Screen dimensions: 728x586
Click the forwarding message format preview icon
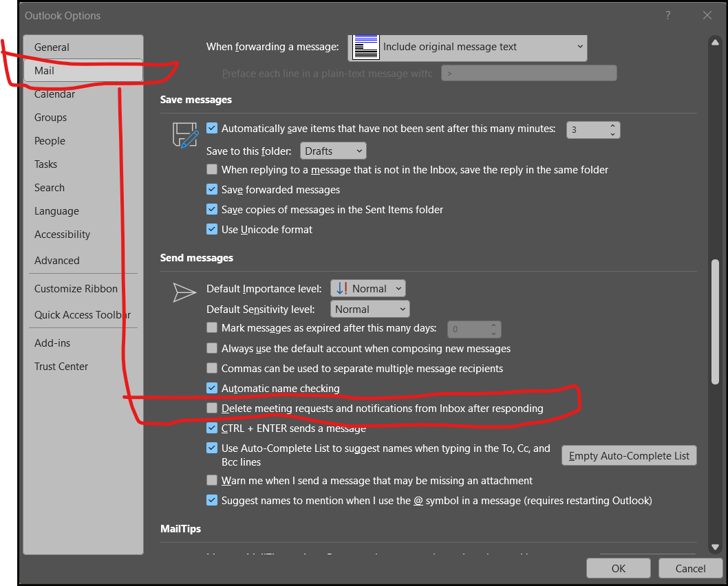[366, 47]
